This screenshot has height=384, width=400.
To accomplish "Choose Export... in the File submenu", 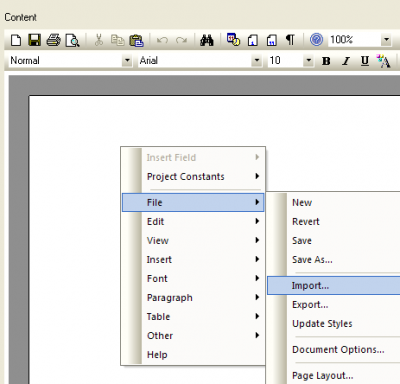I will [333, 305].
